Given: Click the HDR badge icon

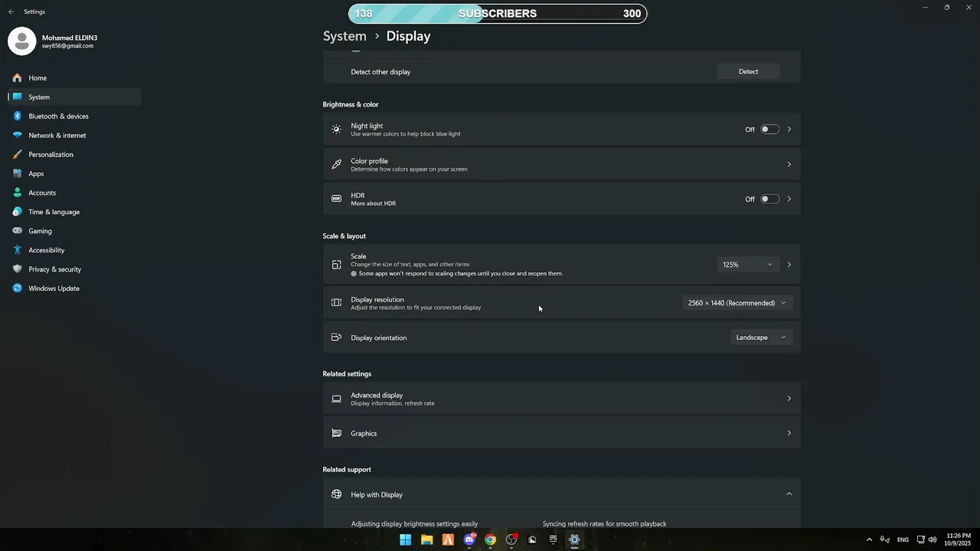Looking at the screenshot, I should pyautogui.click(x=336, y=199).
